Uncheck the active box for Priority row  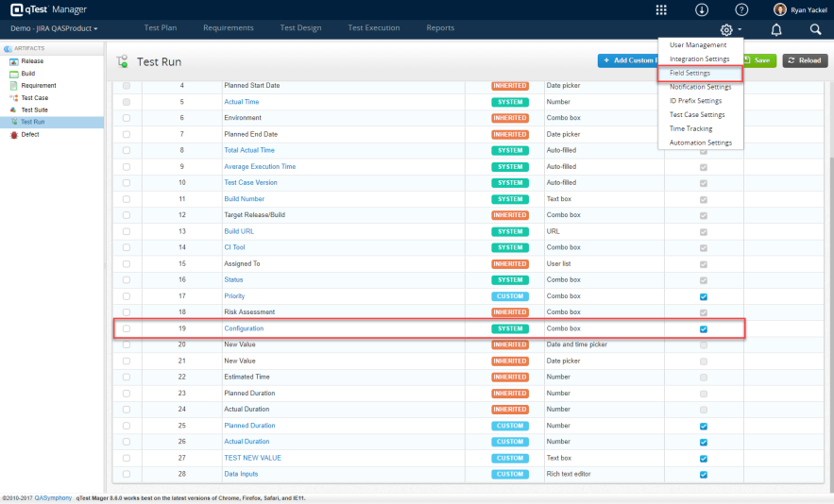coord(703,296)
